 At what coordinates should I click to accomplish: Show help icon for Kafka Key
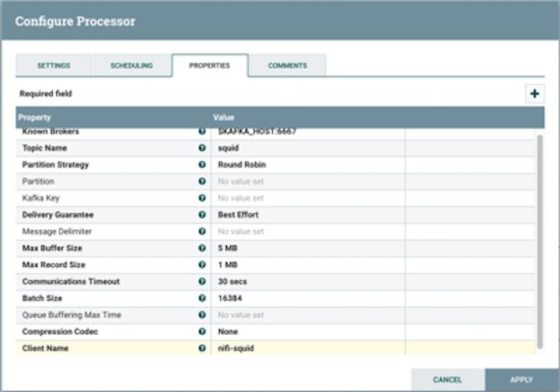click(202, 198)
